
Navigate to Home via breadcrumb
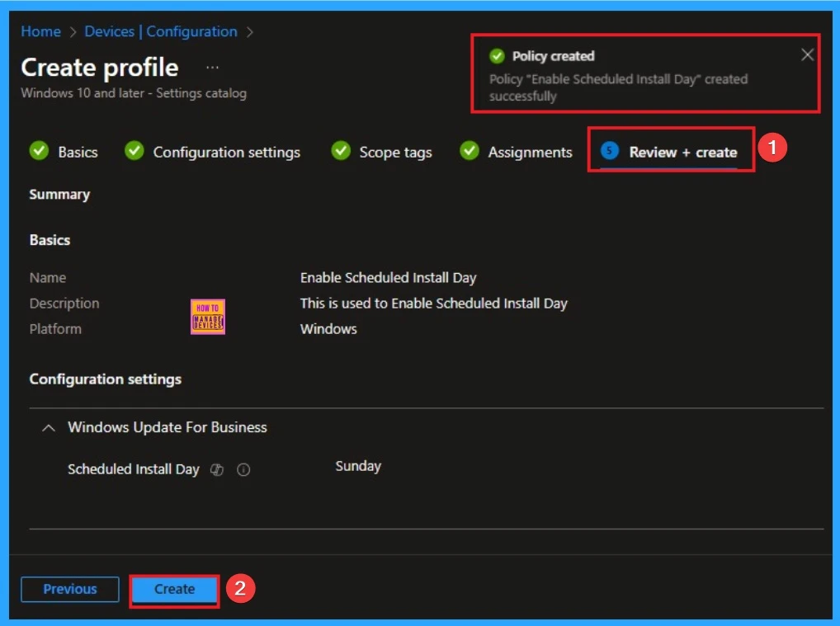40,31
